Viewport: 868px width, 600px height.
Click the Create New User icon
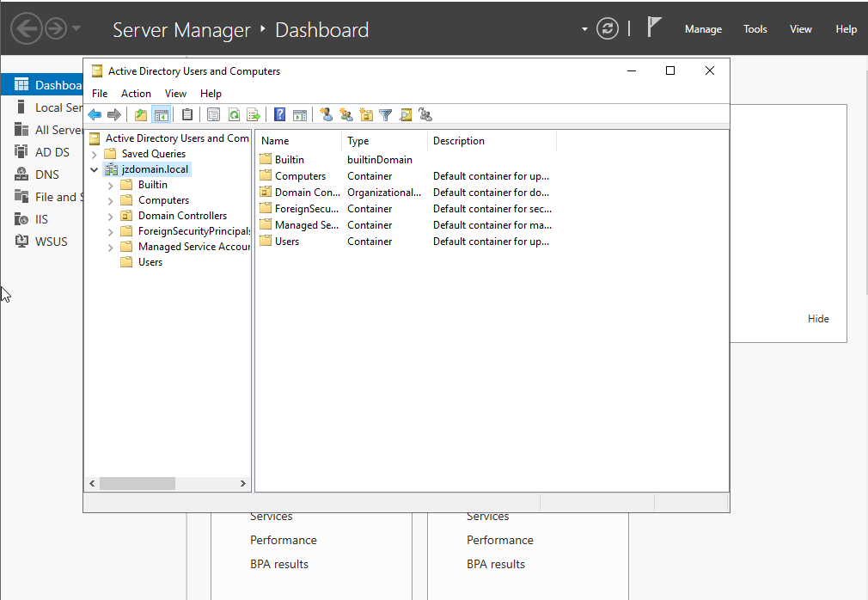click(x=326, y=114)
